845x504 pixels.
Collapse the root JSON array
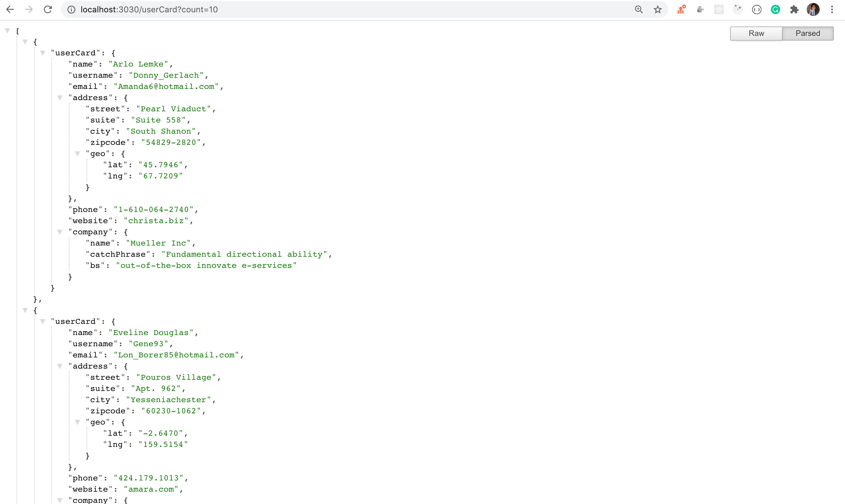tap(7, 31)
